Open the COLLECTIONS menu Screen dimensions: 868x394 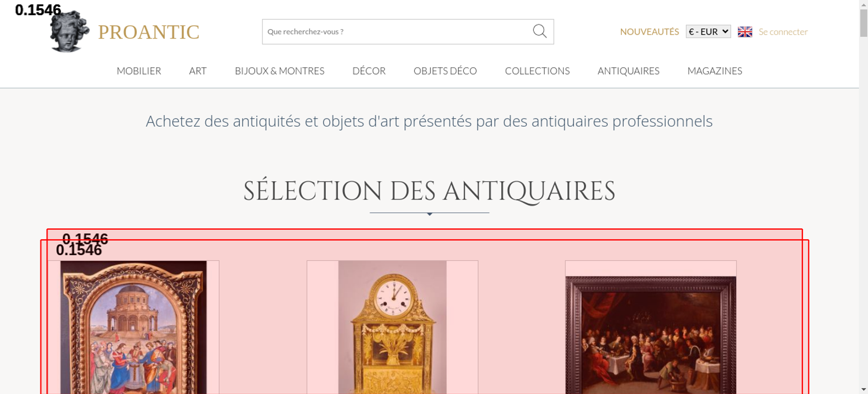click(x=537, y=71)
